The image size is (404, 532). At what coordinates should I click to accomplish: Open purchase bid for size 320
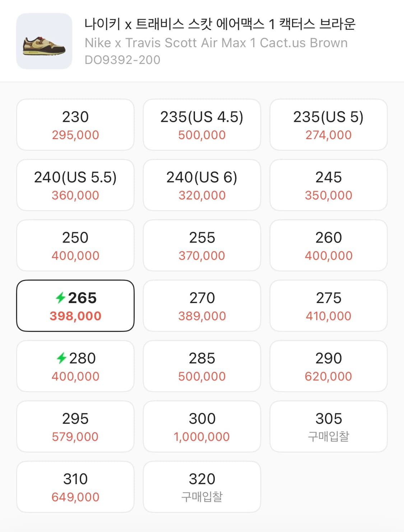202,487
